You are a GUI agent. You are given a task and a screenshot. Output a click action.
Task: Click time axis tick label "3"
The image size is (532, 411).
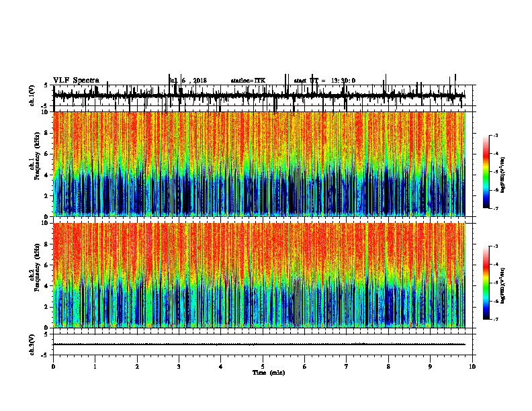tap(179, 367)
